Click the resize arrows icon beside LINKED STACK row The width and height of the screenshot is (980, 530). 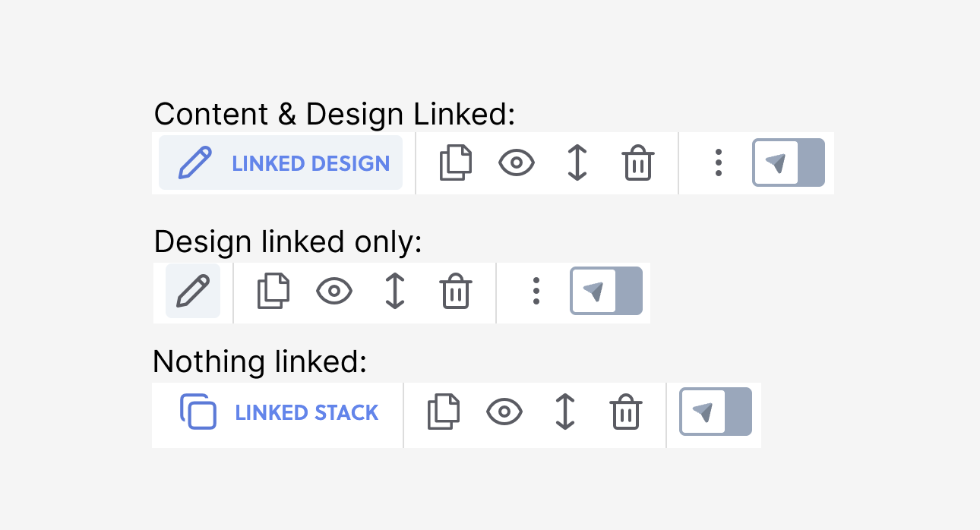pos(565,413)
